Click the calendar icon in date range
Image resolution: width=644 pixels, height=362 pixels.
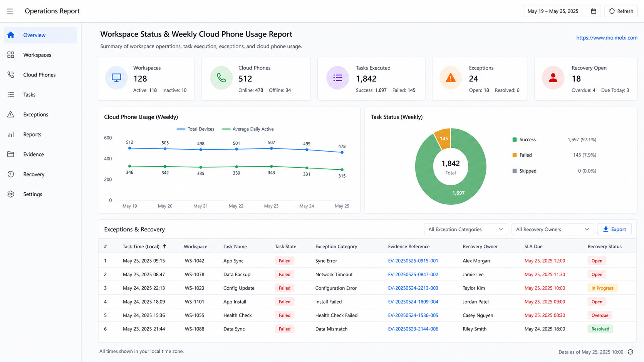(594, 11)
